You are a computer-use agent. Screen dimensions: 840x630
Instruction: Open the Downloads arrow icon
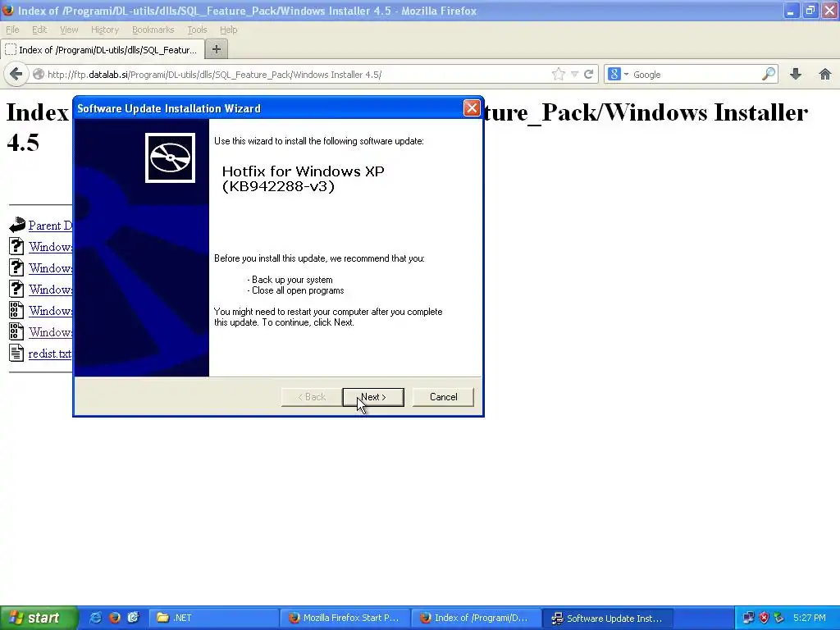click(x=796, y=74)
